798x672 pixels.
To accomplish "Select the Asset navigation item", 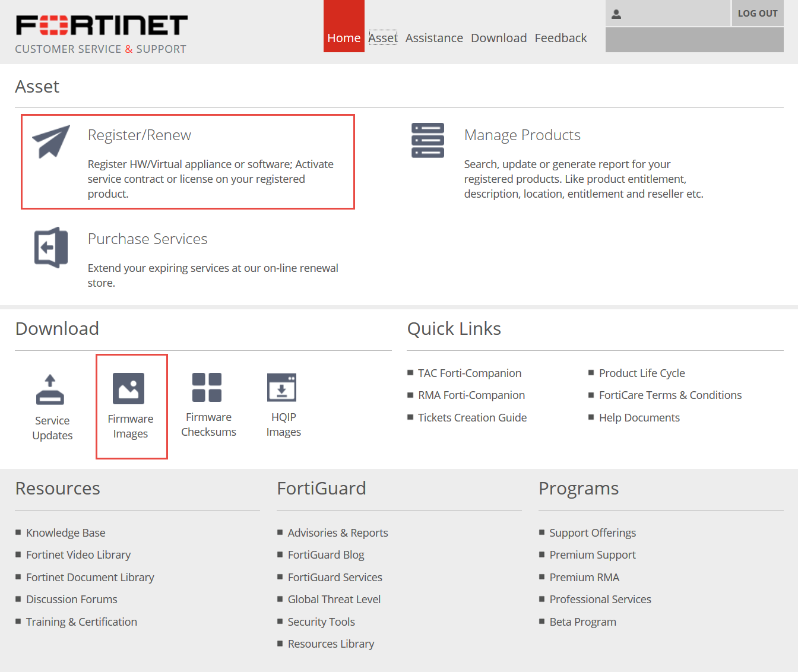I will (383, 37).
